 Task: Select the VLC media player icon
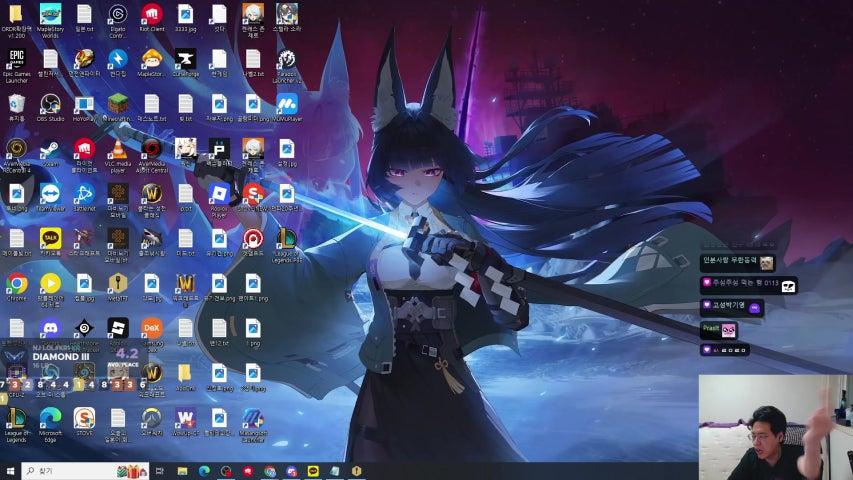point(117,150)
